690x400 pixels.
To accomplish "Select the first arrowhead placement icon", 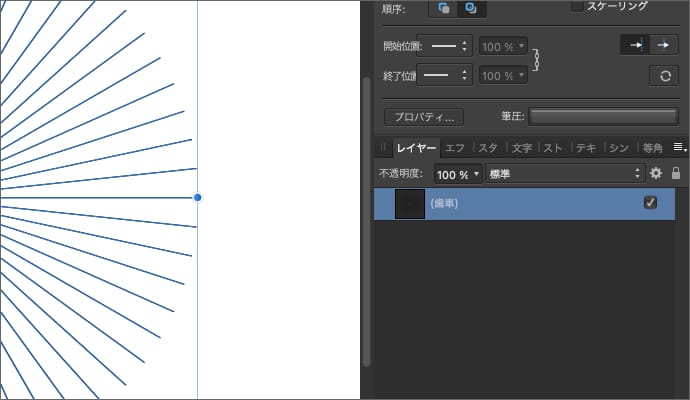I will 635,45.
